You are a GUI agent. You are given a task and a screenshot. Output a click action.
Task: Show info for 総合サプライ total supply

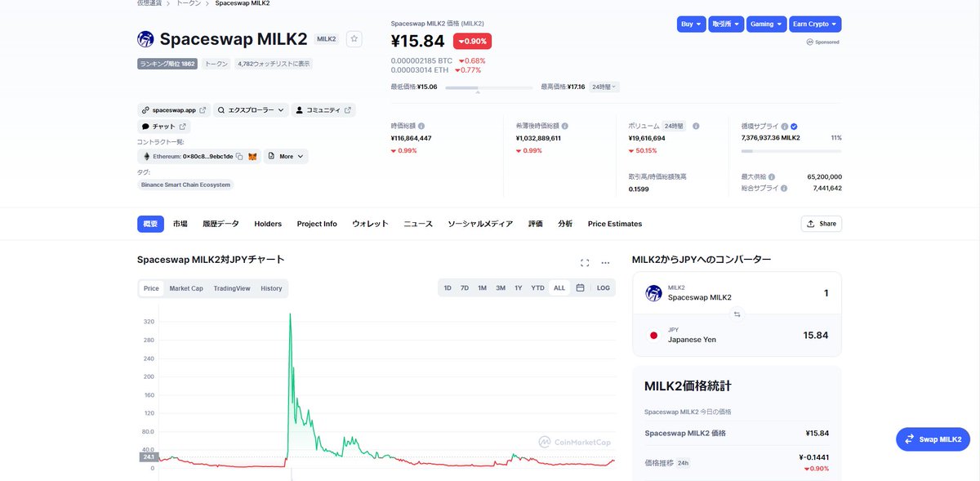[784, 188]
